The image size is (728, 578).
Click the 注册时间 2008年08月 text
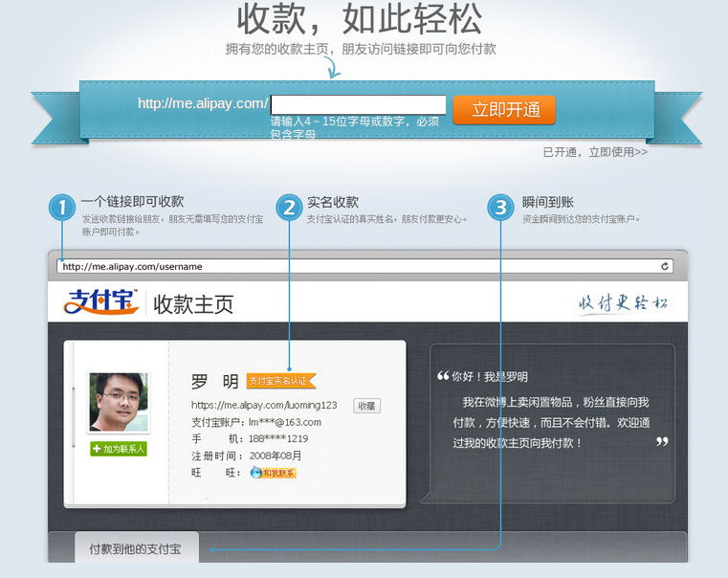tap(247, 456)
